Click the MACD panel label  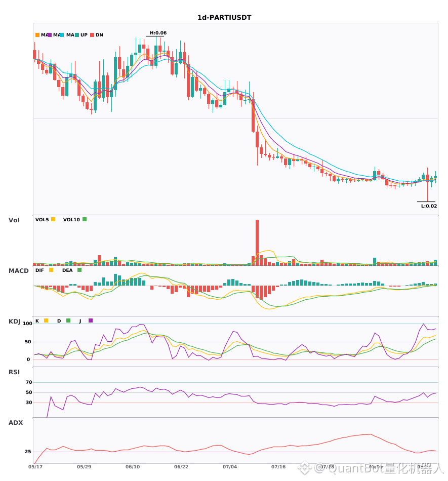[x=18, y=271]
